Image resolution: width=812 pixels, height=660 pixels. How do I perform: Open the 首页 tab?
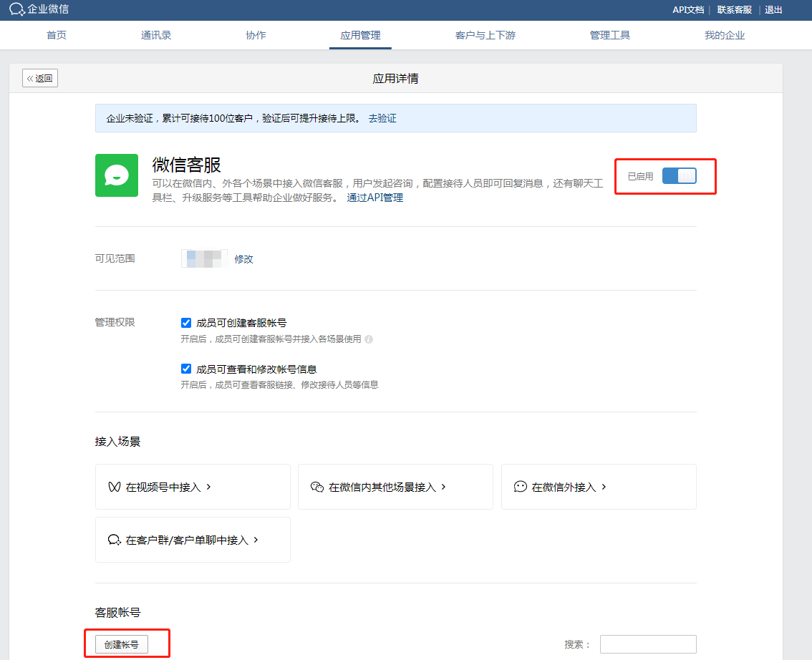click(57, 35)
